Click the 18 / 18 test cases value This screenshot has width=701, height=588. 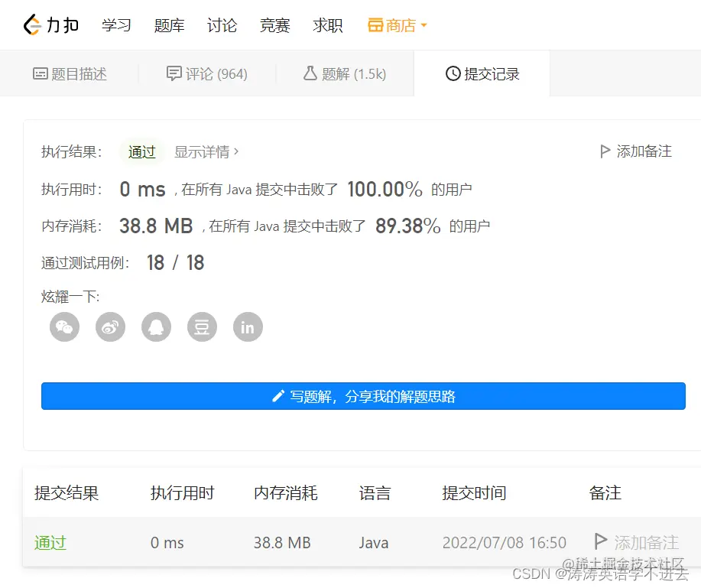175,262
